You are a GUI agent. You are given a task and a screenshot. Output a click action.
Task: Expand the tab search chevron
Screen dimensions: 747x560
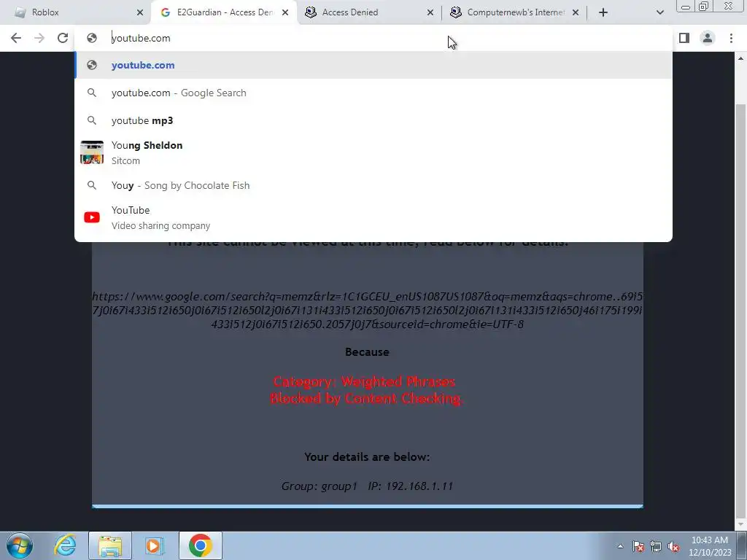(659, 12)
